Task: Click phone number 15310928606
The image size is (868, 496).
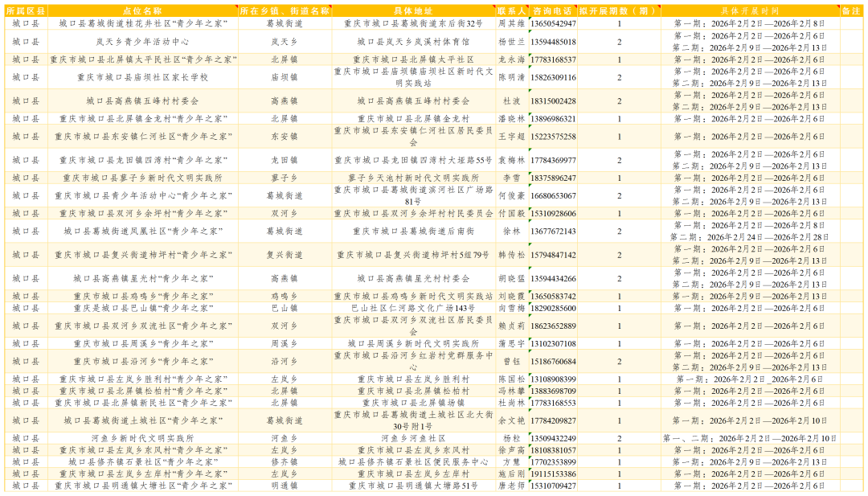Action: (x=553, y=213)
